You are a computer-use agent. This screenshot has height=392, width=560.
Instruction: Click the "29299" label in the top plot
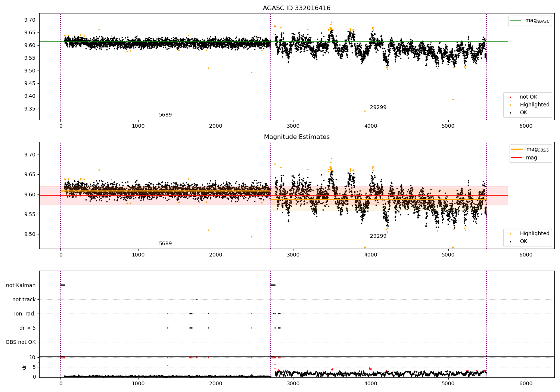point(378,107)
